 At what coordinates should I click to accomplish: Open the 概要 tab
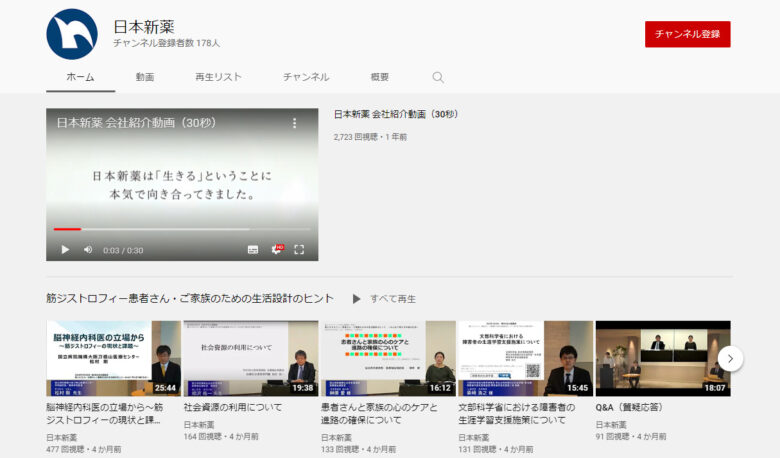tap(380, 77)
